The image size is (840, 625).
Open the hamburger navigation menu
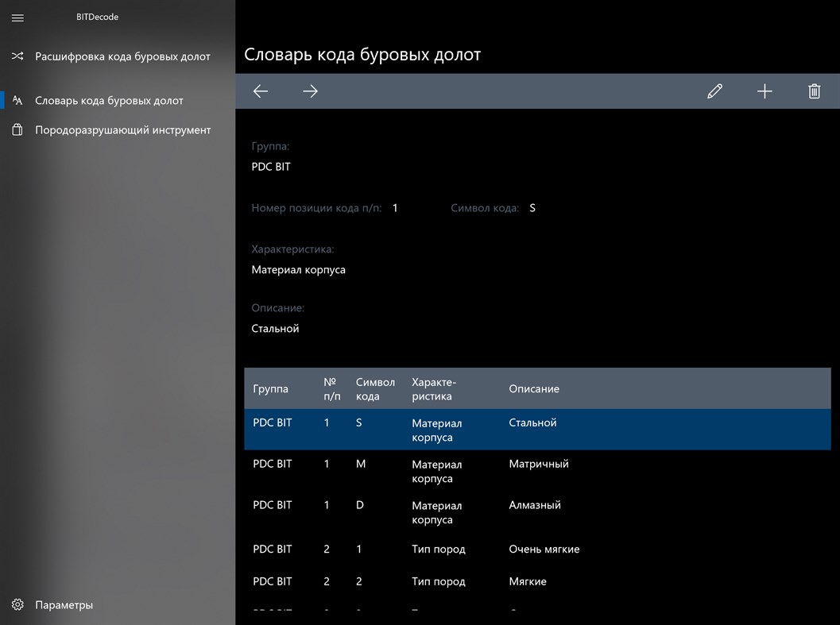tap(17, 17)
